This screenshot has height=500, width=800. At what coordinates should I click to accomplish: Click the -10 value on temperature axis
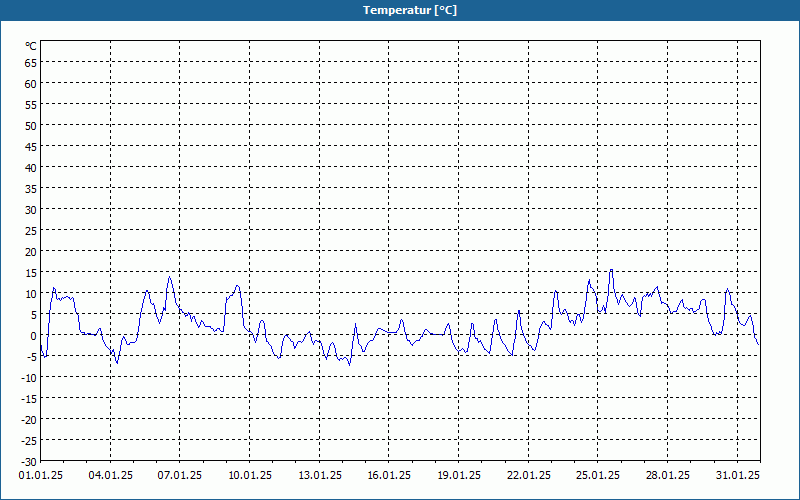pos(29,378)
